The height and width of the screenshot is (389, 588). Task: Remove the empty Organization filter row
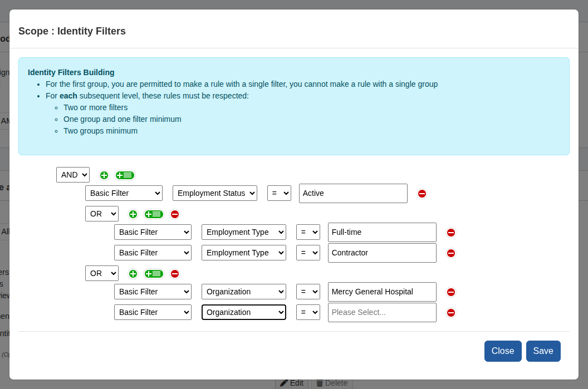click(451, 313)
